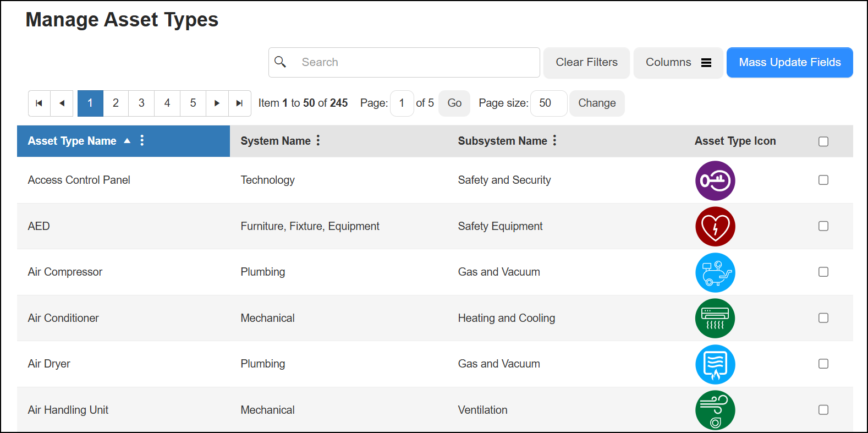The height and width of the screenshot is (433, 868).
Task: Toggle ascending sort arrow on Asset Type Name
Action: coord(127,141)
